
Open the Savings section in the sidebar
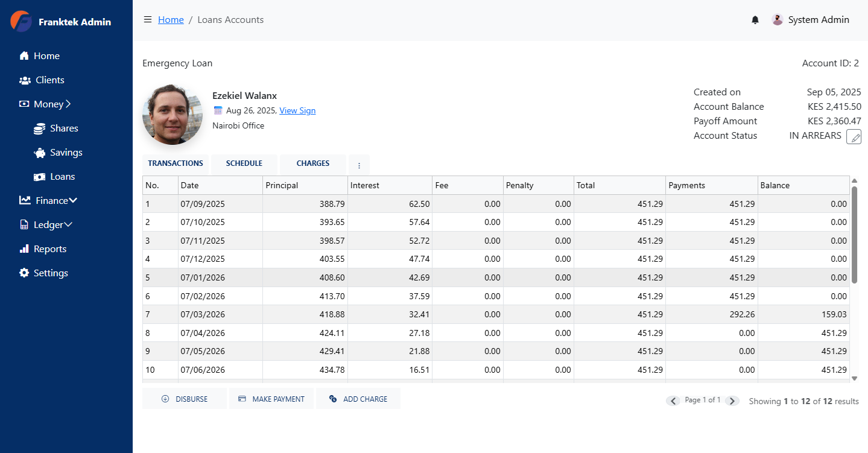tap(66, 152)
